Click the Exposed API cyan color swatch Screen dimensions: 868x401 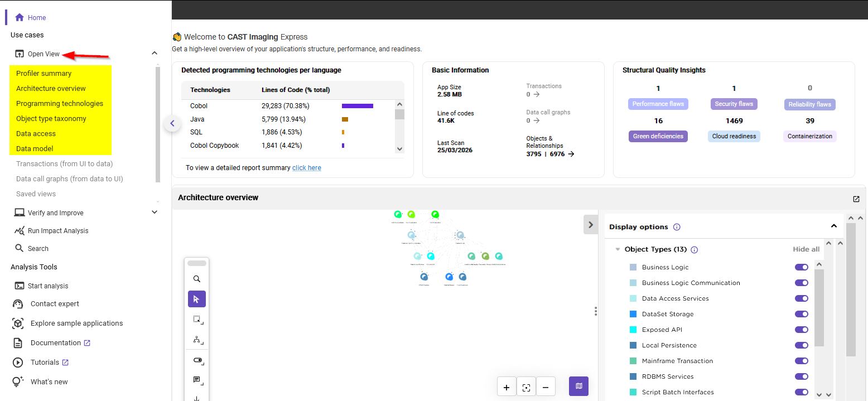633,330
